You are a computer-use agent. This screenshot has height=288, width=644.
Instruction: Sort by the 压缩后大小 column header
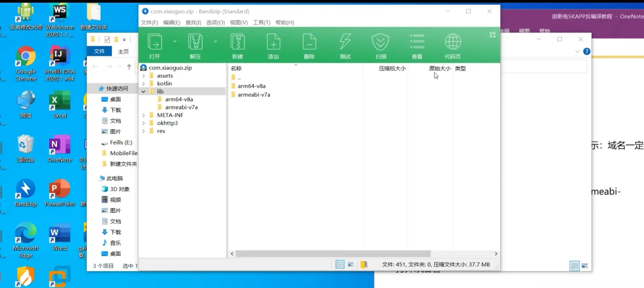point(392,68)
